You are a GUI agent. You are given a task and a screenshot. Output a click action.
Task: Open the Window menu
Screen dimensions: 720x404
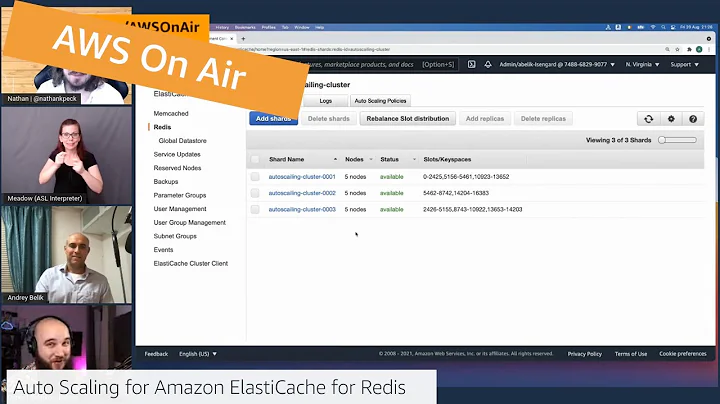tap(302, 27)
